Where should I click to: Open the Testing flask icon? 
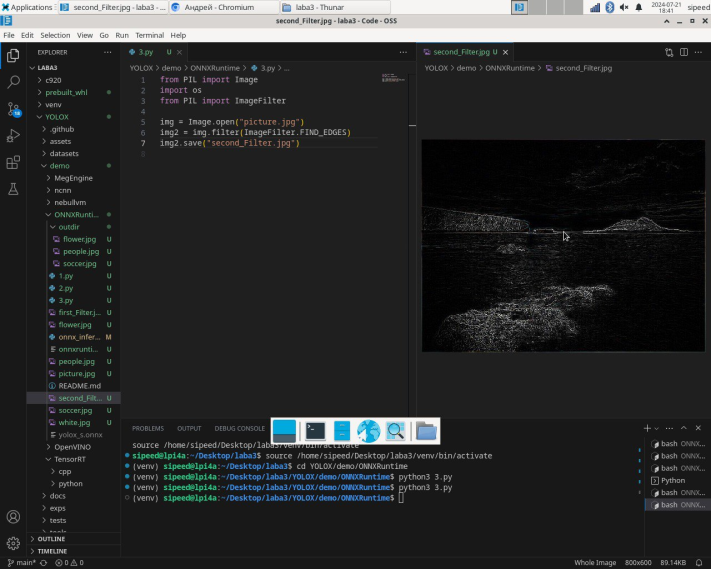point(13,188)
